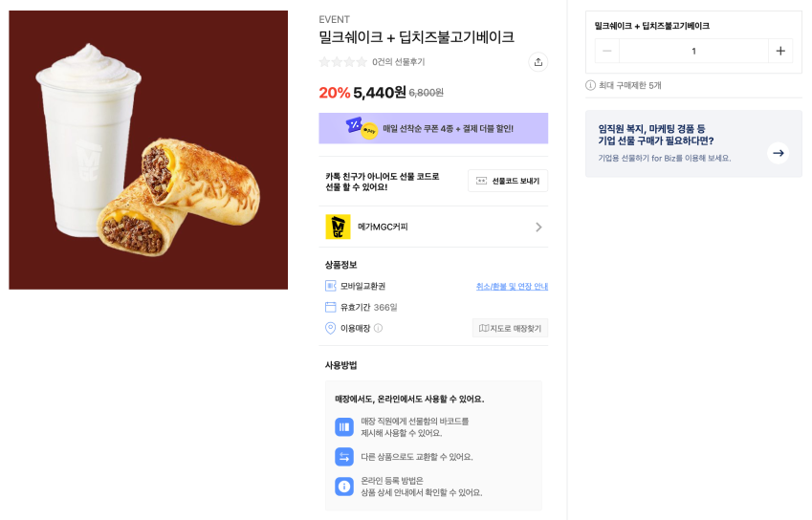Viewport: 812px width, 520px height.
Task: Decrease quantity with the minus button
Action: pos(607,51)
